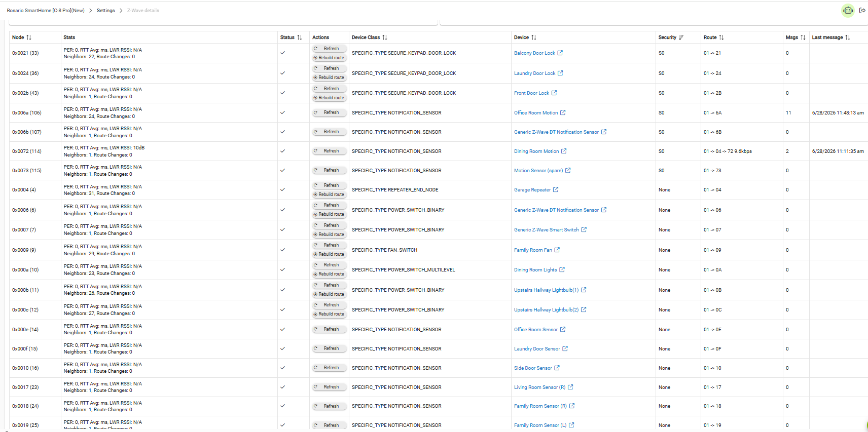Refresh node 0x0024 Laundry Door Lock

pos(330,68)
